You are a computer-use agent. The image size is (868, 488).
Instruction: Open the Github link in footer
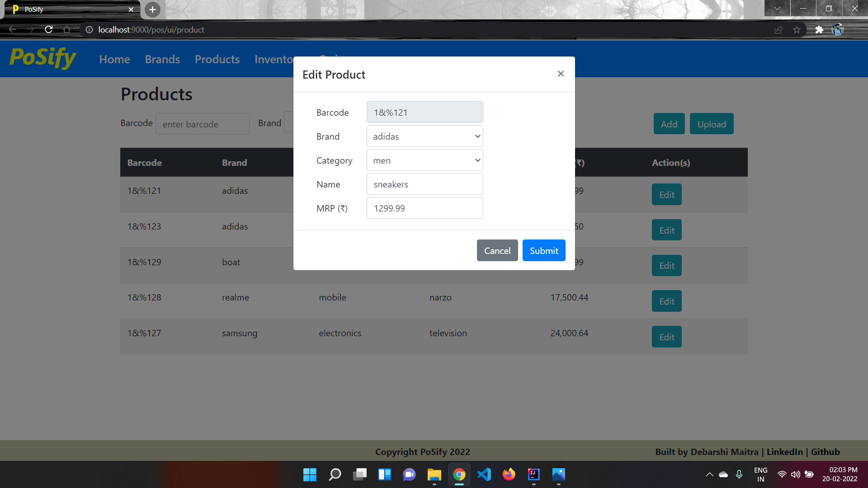point(825,452)
